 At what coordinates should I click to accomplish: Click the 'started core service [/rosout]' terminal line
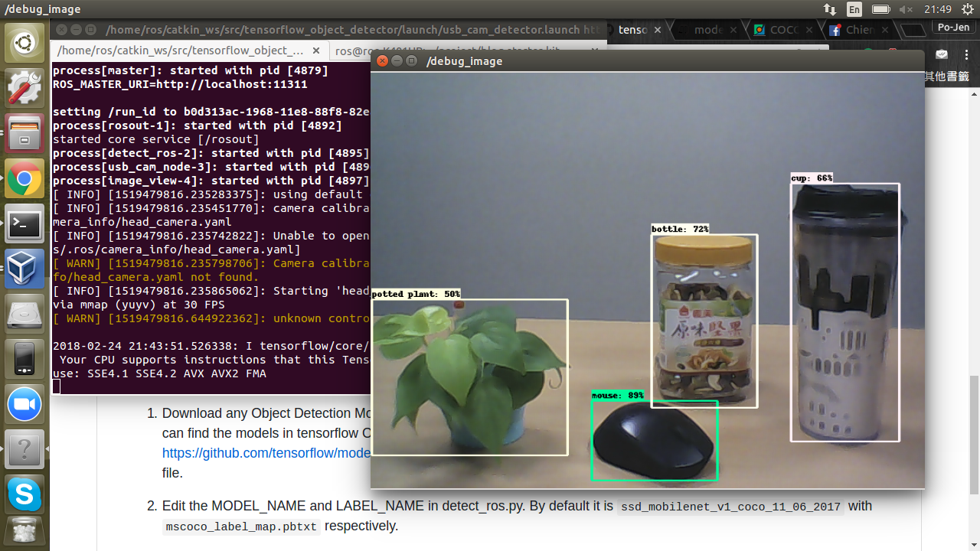156,139
